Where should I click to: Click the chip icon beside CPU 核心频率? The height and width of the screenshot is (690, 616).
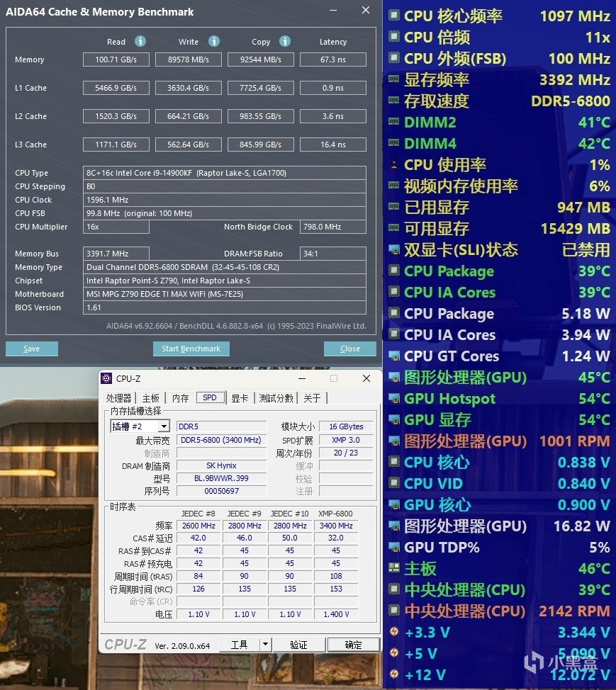[x=393, y=16]
